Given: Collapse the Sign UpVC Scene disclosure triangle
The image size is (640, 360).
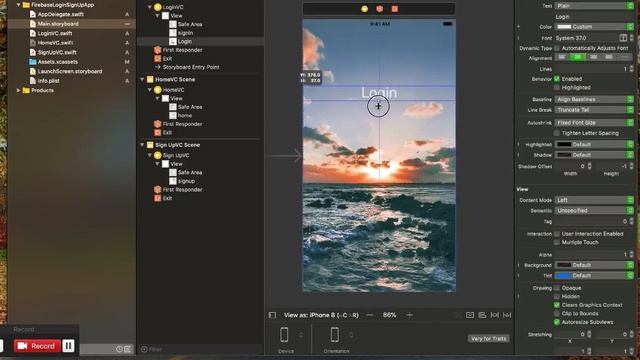Looking at the screenshot, I should [142, 145].
